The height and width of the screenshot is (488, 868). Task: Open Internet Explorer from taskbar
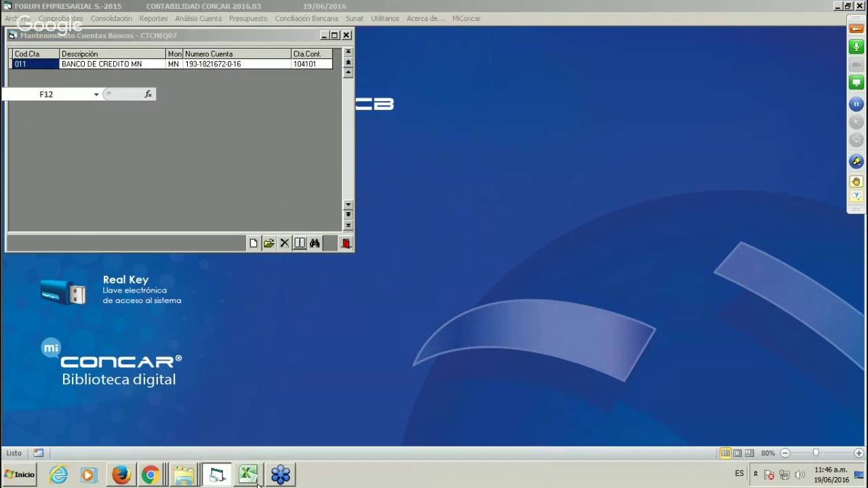pyautogui.click(x=59, y=474)
